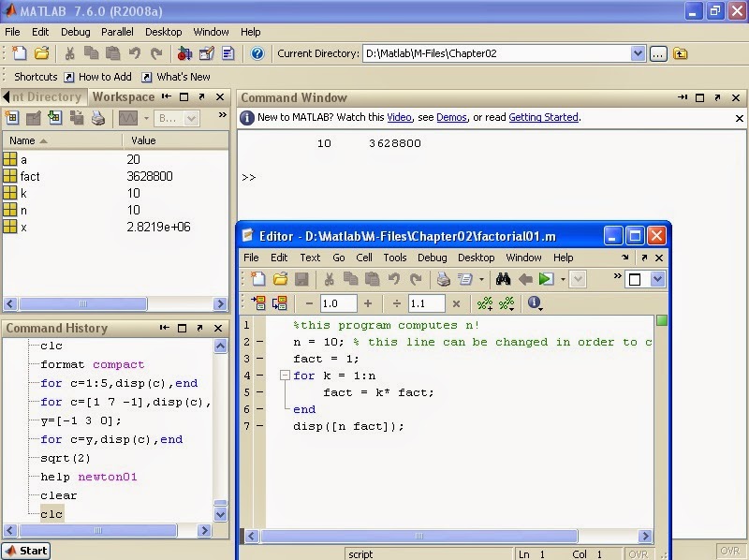The width and height of the screenshot is (749, 560).
Task: Click What's New shortcut
Action: tap(177, 77)
